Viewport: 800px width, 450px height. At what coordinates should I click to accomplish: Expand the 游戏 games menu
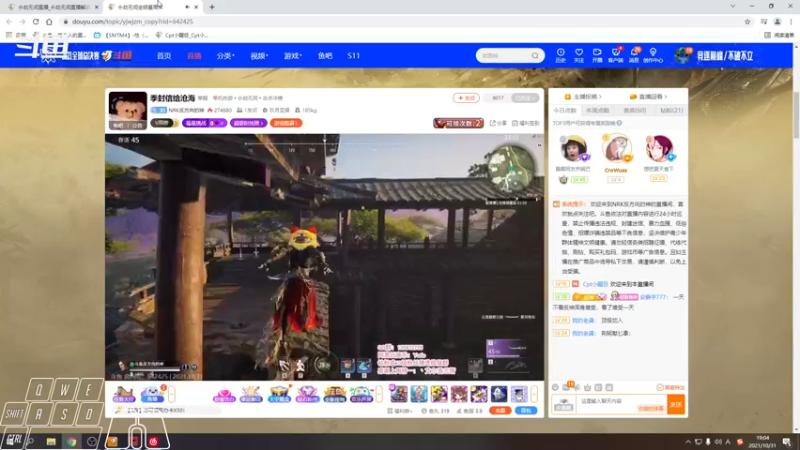click(293, 56)
